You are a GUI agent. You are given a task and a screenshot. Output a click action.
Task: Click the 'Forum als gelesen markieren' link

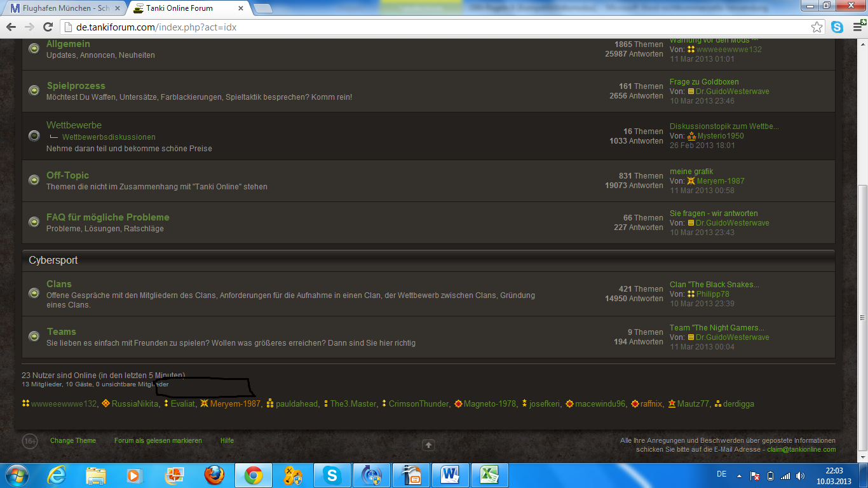(158, 440)
